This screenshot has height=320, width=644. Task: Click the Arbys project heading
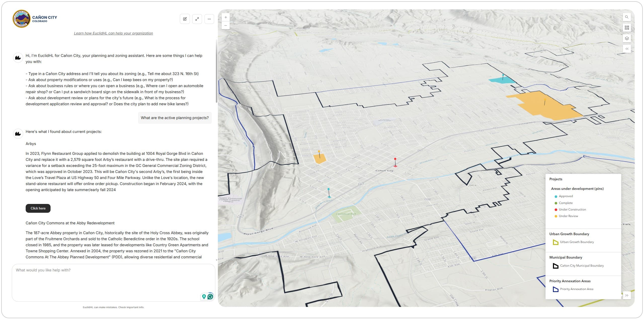(x=31, y=144)
